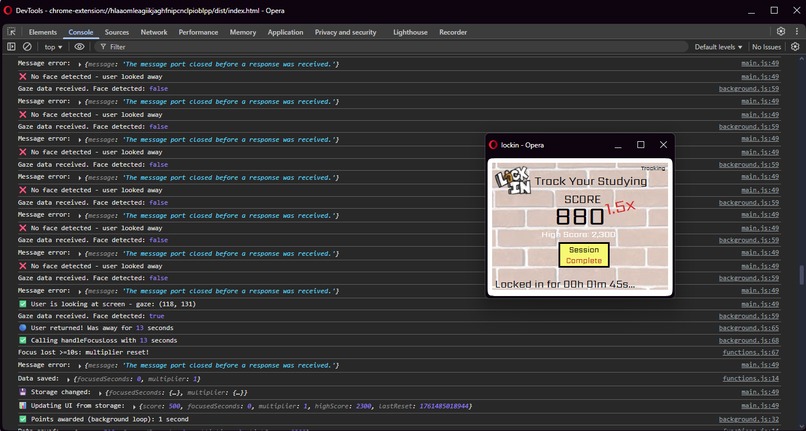
Task: Open the Sources tab
Action: click(117, 32)
